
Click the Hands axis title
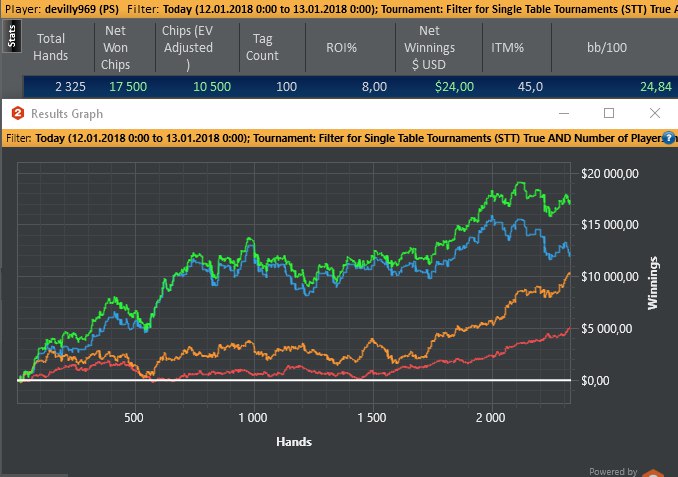click(294, 442)
